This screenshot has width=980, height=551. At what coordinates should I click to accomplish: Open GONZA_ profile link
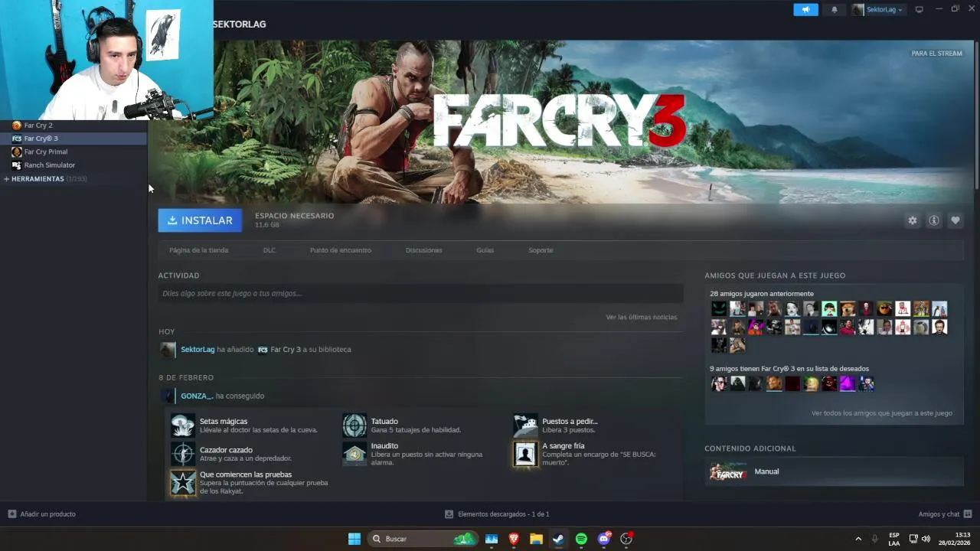point(197,396)
